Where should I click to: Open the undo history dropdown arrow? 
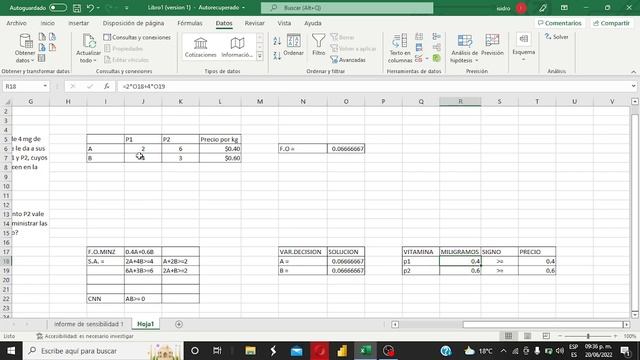tap(98, 8)
